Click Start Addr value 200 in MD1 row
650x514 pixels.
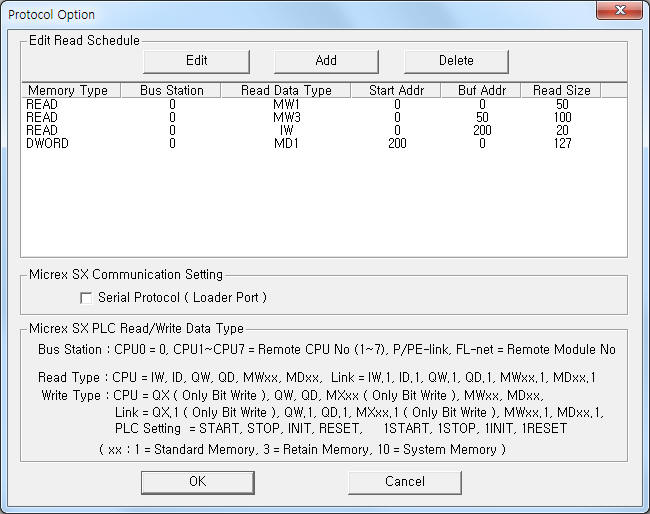397,143
